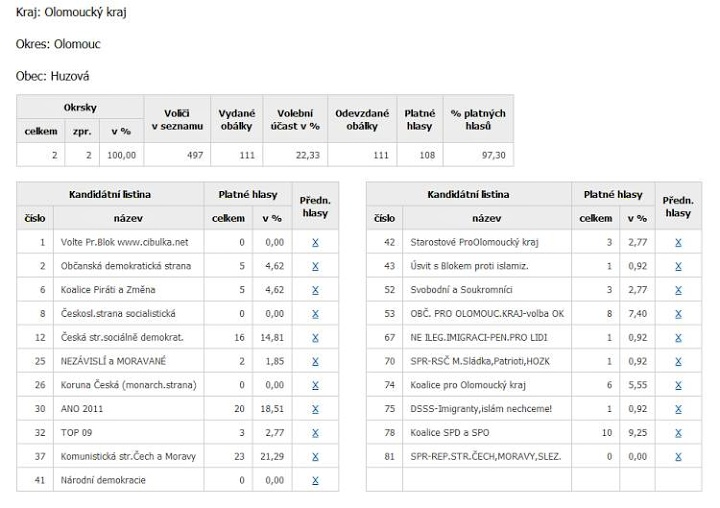Click X link for Svobodní a Soukromníci
720x508 pixels.
point(678,290)
